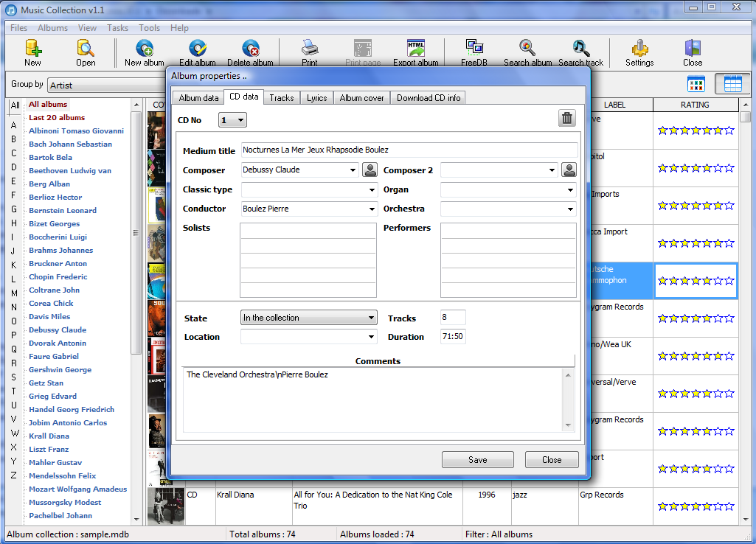Image resolution: width=756 pixels, height=544 pixels.
Task: Open the Files menu
Action: coord(18,28)
